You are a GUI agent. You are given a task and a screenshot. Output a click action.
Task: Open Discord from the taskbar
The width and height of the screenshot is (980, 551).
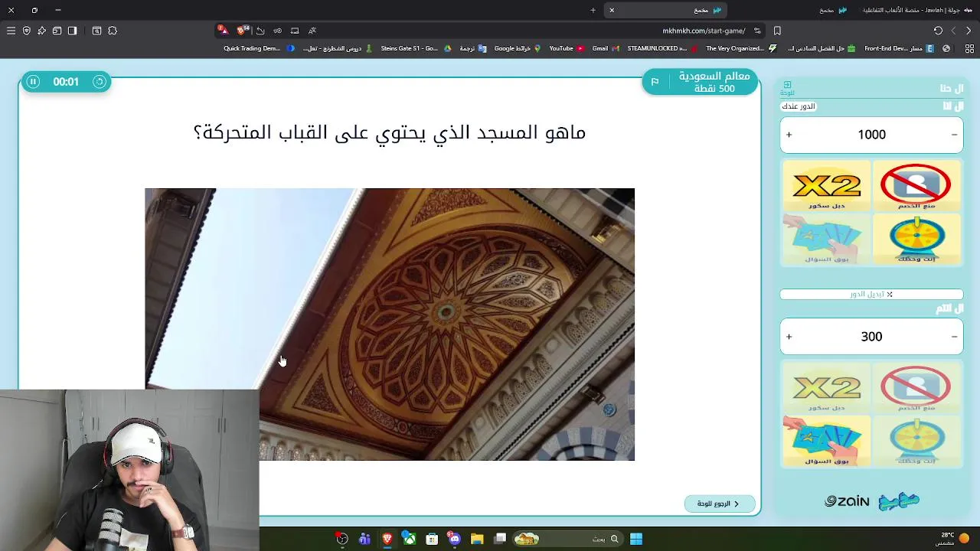[455, 539]
